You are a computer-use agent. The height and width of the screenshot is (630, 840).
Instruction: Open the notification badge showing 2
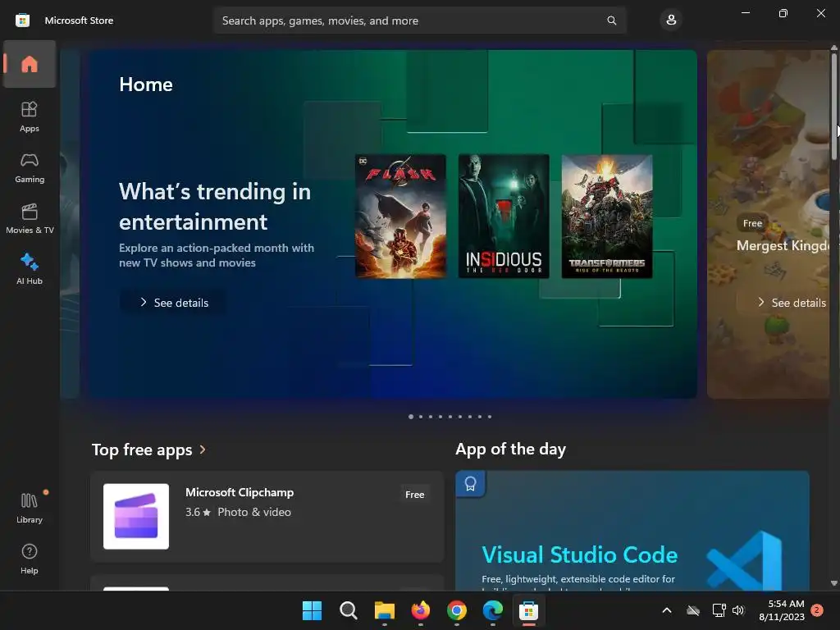click(x=817, y=610)
